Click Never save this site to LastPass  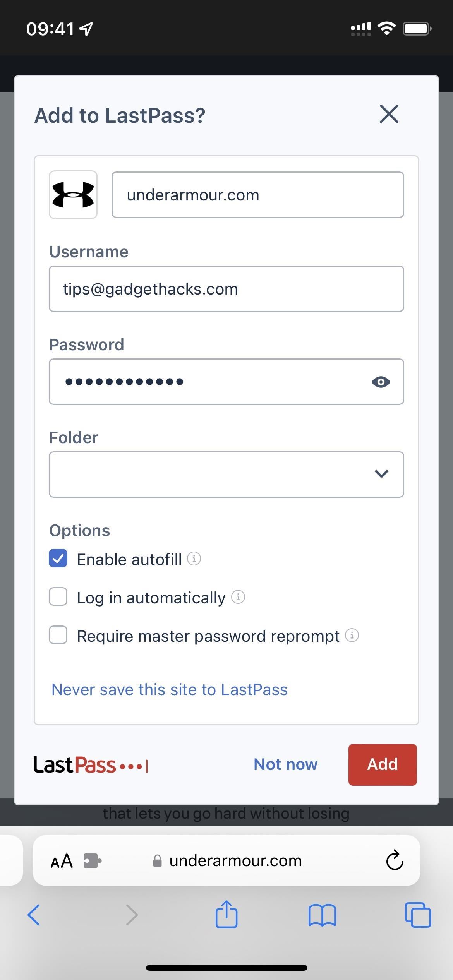[x=170, y=690]
